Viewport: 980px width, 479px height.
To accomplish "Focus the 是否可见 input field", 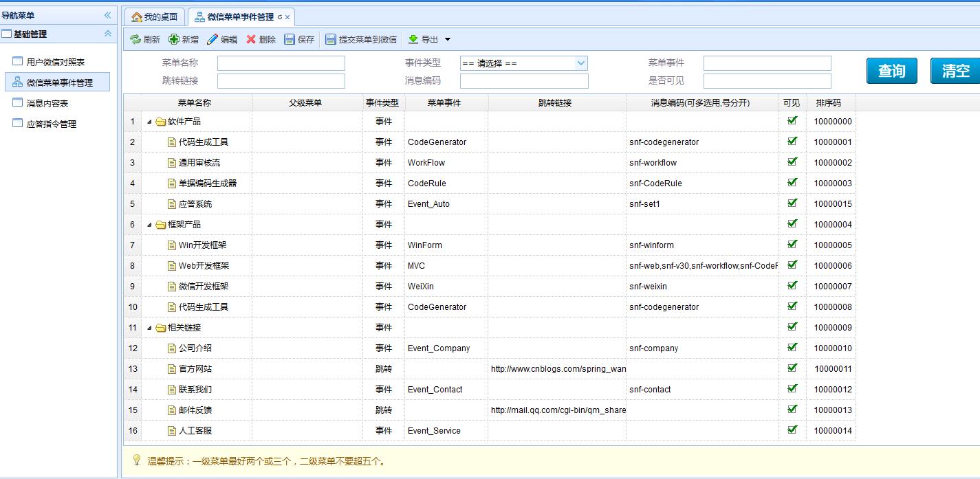I will coord(767,81).
